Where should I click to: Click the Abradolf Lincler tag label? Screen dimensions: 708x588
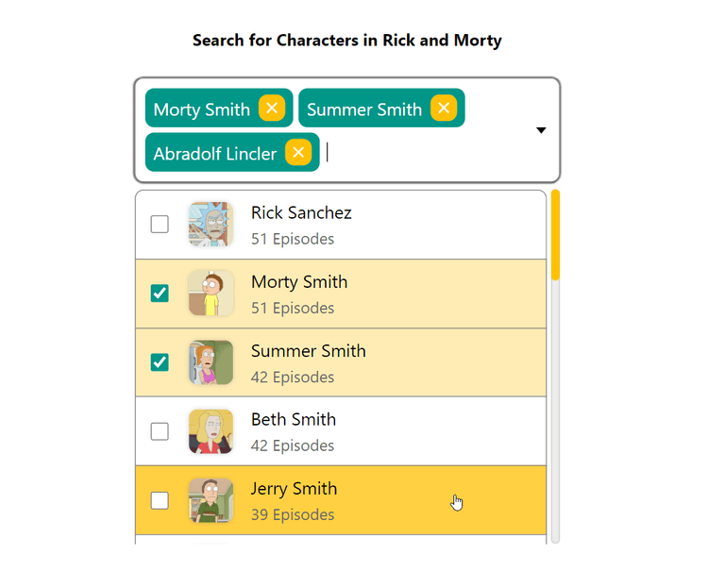tap(215, 154)
